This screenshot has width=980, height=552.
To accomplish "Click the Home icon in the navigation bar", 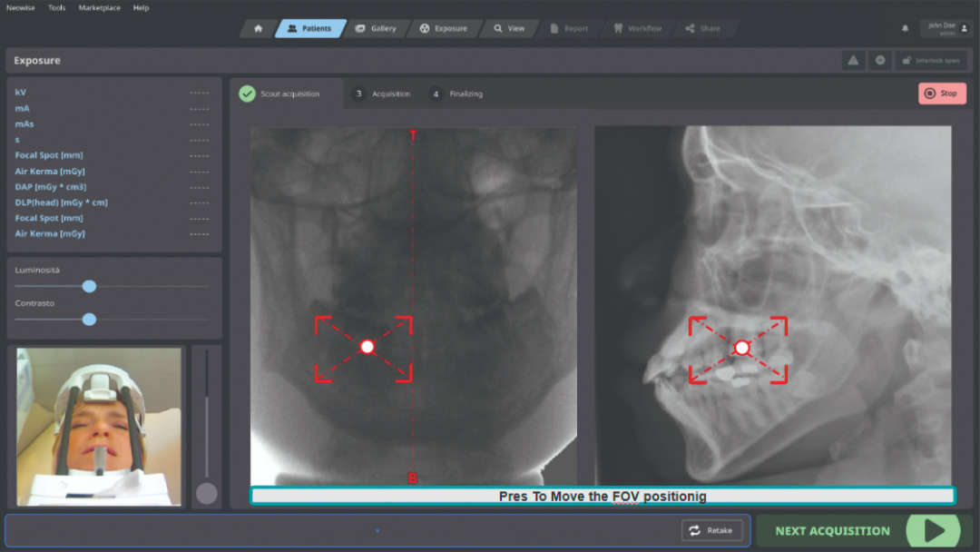I will (x=257, y=28).
